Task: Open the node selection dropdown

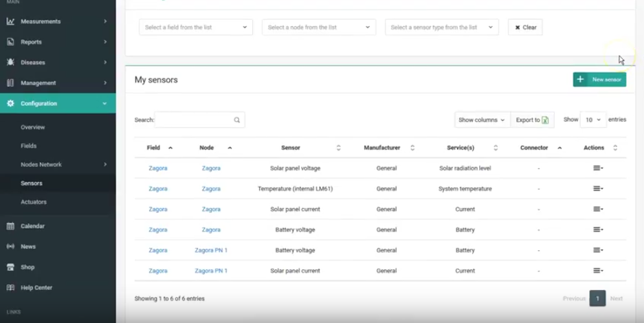Action: pos(318,27)
